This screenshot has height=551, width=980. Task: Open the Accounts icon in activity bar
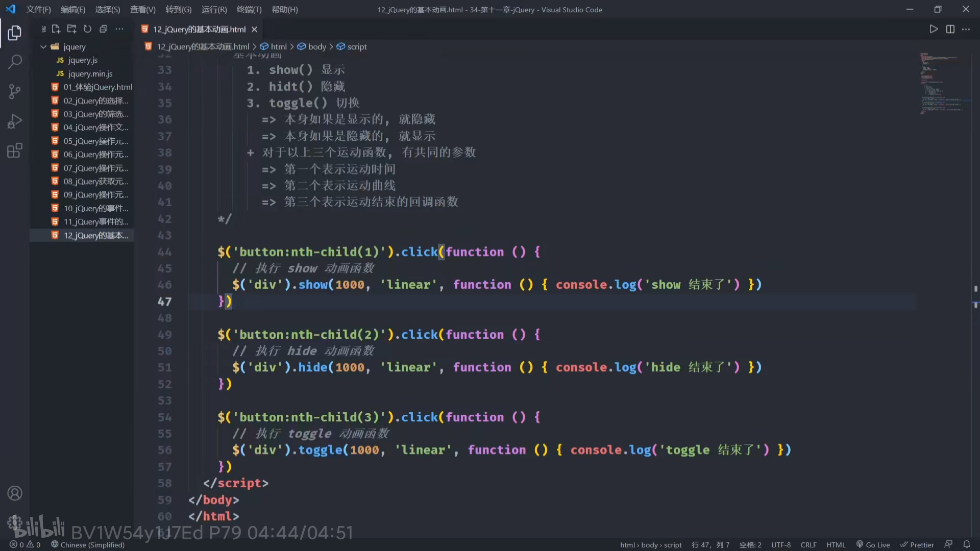click(15, 493)
